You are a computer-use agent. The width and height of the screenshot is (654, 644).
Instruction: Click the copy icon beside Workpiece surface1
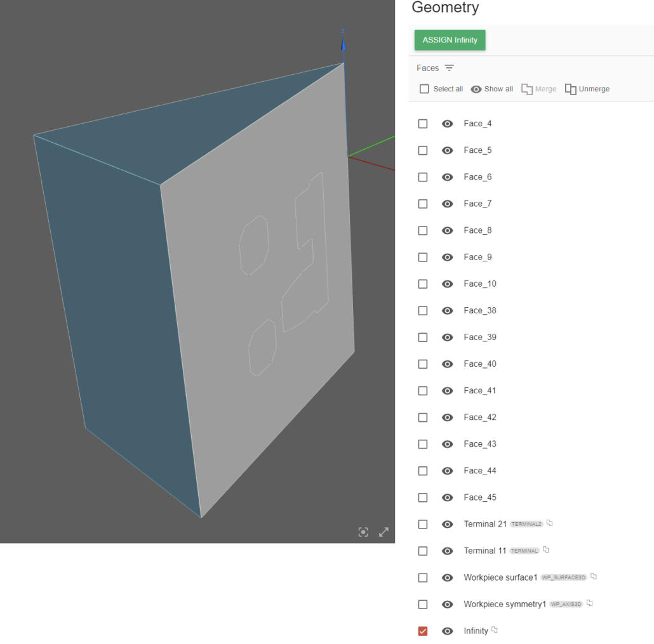[x=594, y=577]
